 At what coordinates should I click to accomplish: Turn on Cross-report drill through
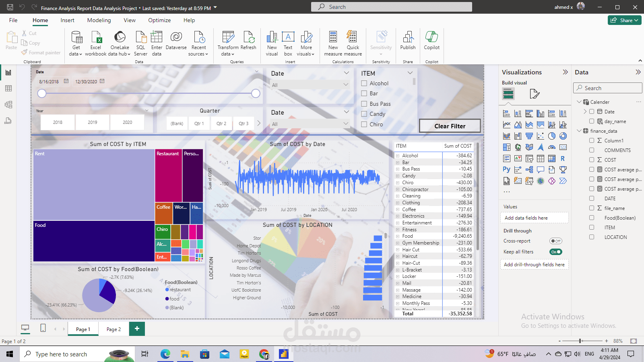point(555,241)
